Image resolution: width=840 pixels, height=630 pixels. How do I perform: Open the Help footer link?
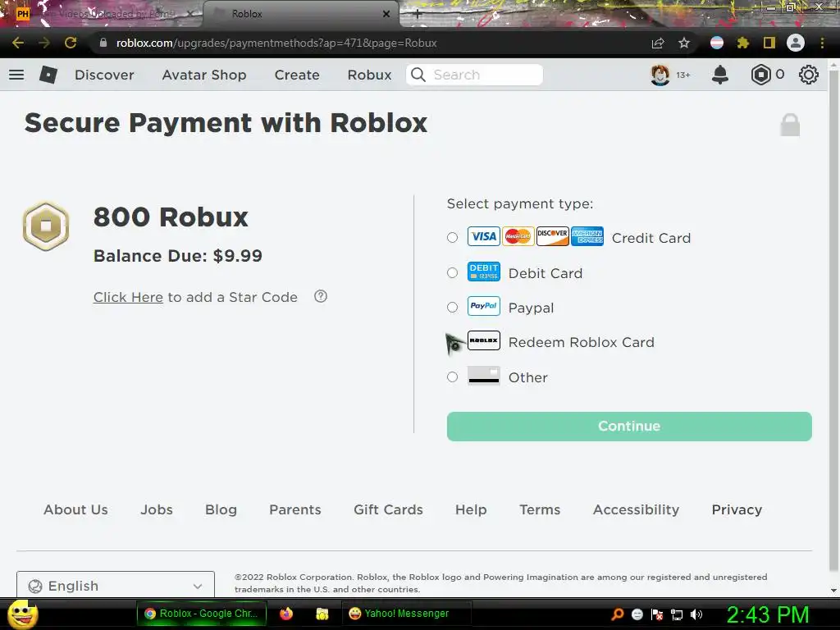(x=471, y=509)
